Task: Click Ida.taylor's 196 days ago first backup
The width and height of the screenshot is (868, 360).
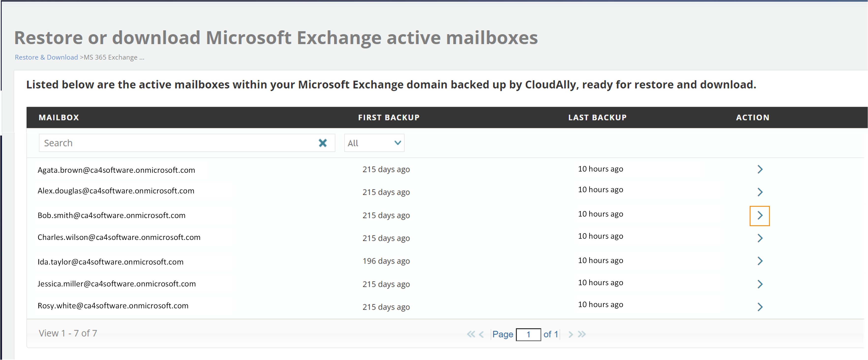Action: pos(386,261)
